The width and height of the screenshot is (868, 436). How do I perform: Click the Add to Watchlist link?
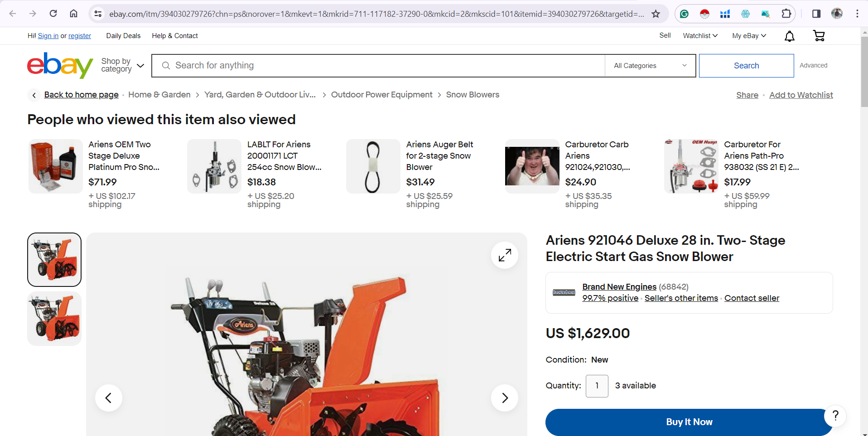(801, 95)
